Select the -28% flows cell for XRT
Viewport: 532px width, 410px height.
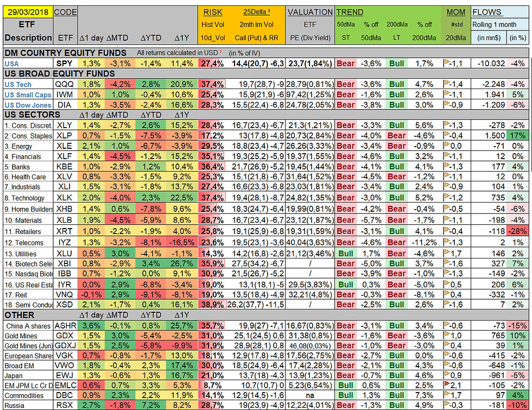(x=517, y=231)
